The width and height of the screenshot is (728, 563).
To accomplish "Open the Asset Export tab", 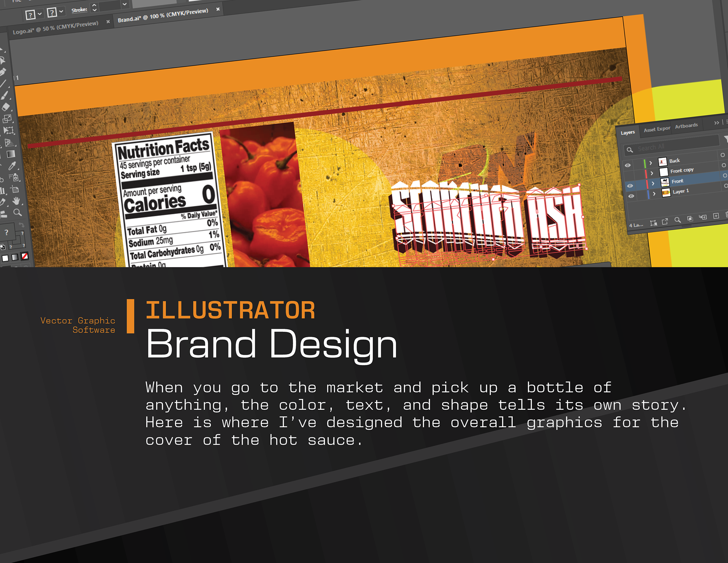I will pyautogui.click(x=657, y=129).
